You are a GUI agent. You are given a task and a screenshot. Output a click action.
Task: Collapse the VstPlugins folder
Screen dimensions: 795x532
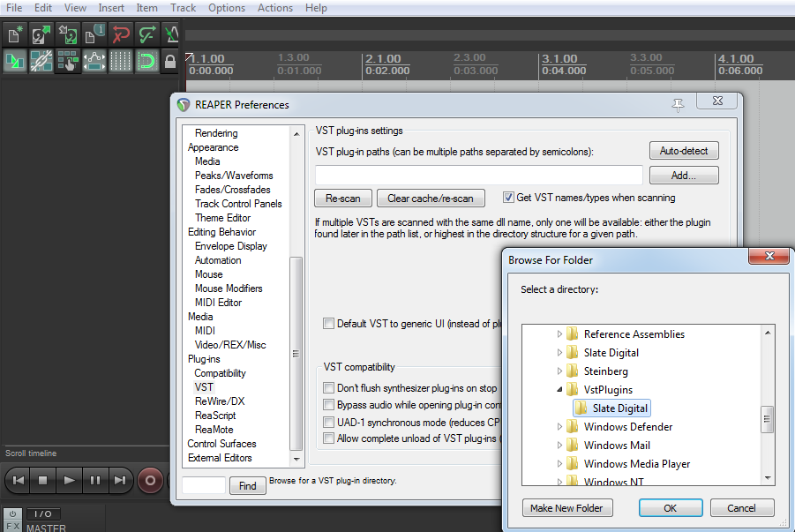(559, 389)
